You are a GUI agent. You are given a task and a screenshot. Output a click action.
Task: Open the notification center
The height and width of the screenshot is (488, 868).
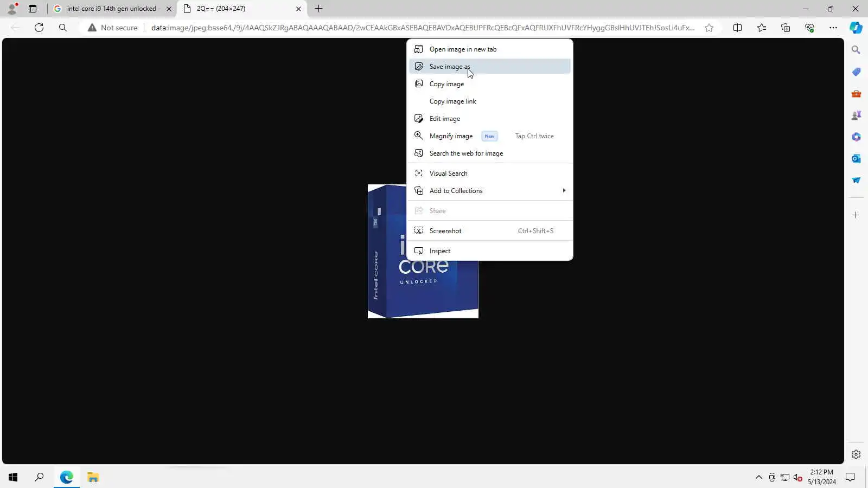click(850, 477)
